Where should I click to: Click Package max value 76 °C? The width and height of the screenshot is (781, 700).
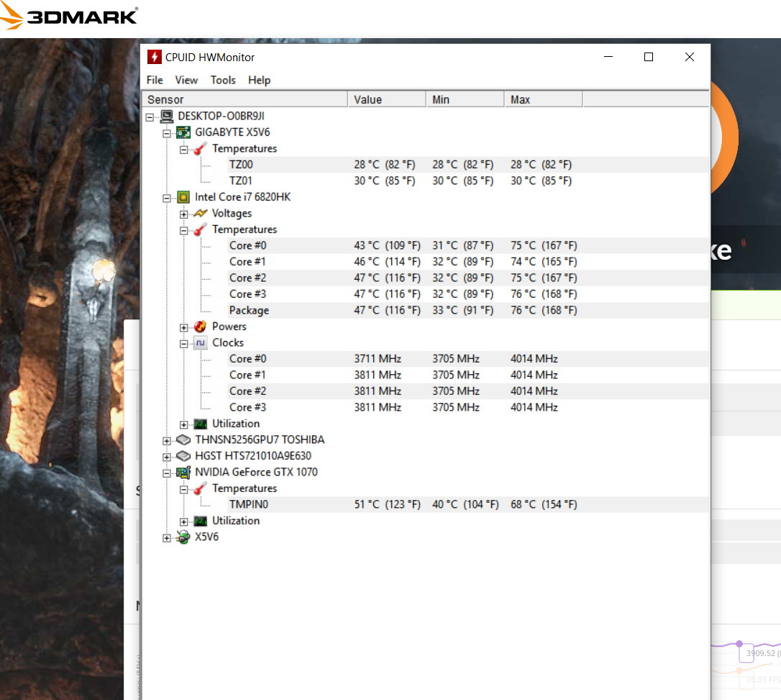[544, 310]
